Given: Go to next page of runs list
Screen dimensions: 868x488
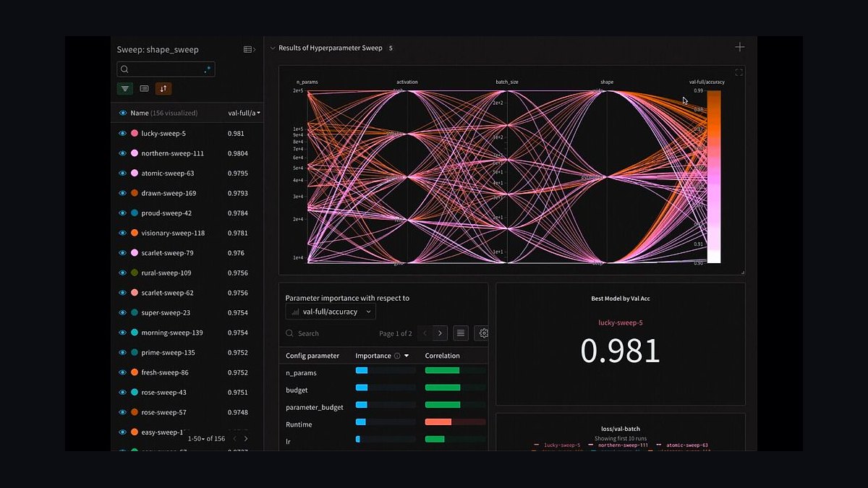Looking at the screenshot, I should pyautogui.click(x=245, y=438).
